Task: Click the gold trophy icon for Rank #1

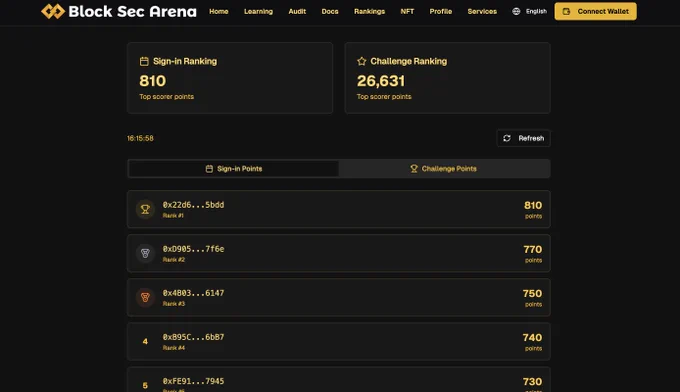Action: tap(145, 209)
